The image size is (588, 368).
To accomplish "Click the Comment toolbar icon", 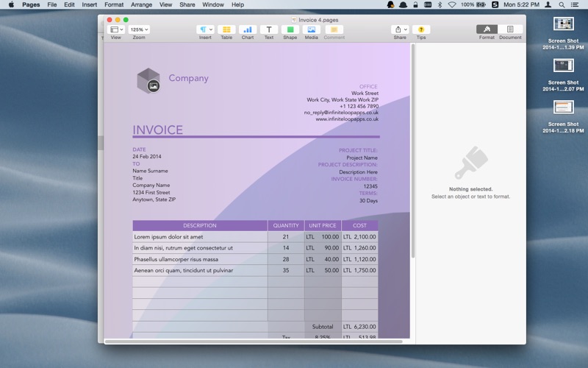I will (x=334, y=29).
